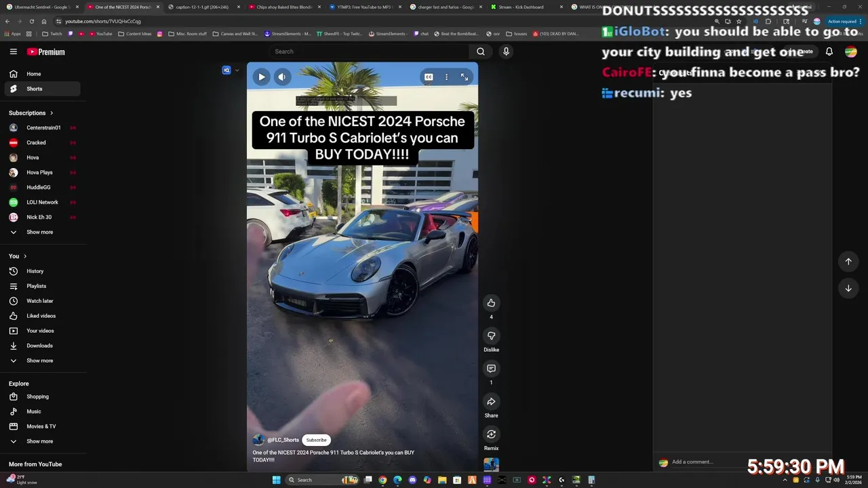This screenshot has width=868, height=488.
Task: Open the Nick Eh 30 subscription
Action: point(42,217)
